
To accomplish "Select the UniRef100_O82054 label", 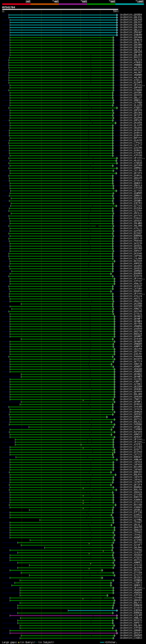I will point(131,349).
